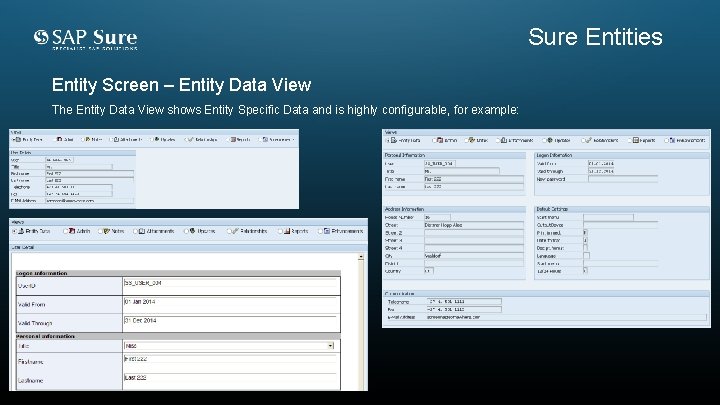Click New password field in right panel
Image resolution: width=720 pixels, height=405 pixels.
pyautogui.click(x=623, y=179)
